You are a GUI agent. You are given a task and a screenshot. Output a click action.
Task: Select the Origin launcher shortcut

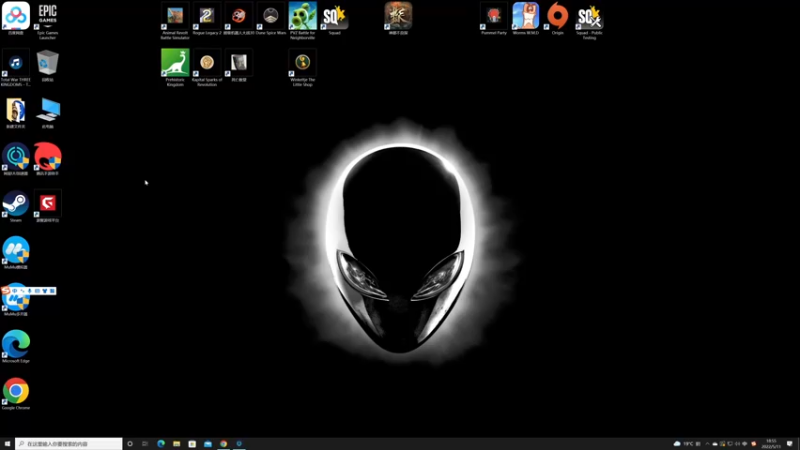click(x=558, y=18)
